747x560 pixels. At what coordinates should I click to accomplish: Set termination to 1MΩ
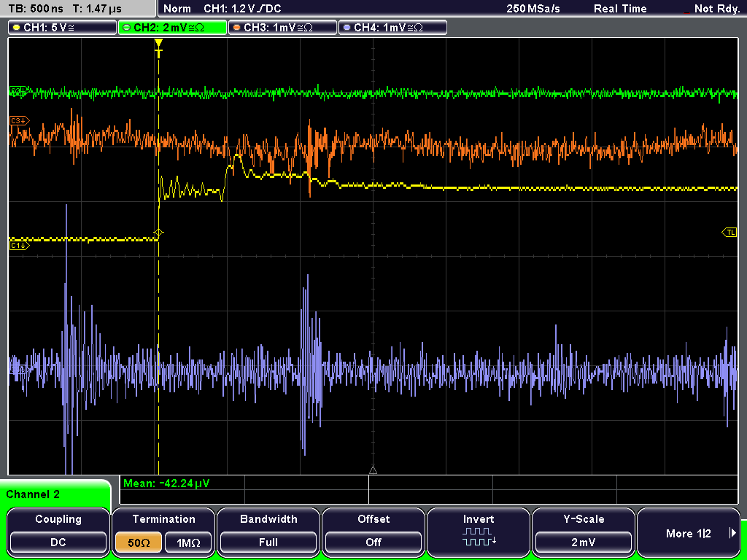[188, 542]
